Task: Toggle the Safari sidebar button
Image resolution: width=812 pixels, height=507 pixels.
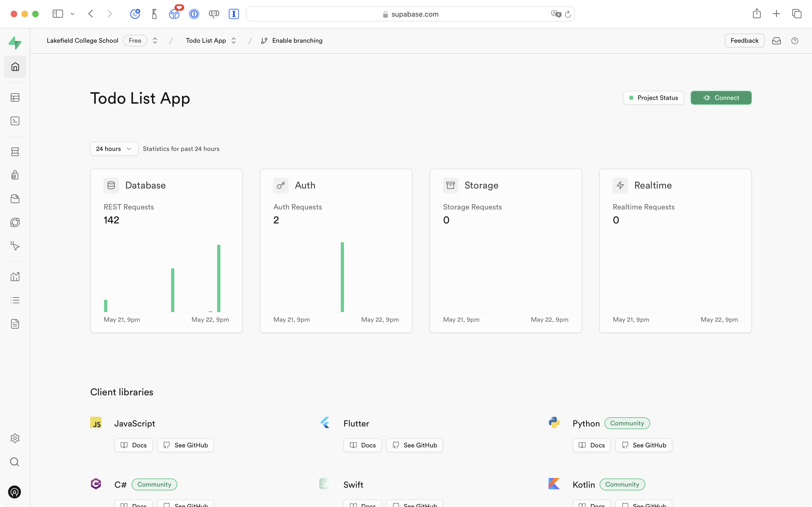Action: point(58,14)
